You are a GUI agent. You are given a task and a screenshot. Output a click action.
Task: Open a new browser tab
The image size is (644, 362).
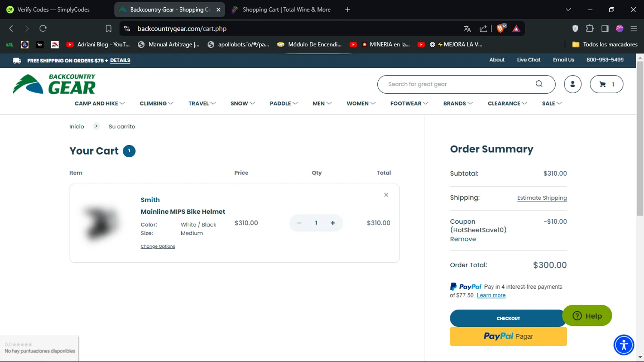(x=348, y=9)
